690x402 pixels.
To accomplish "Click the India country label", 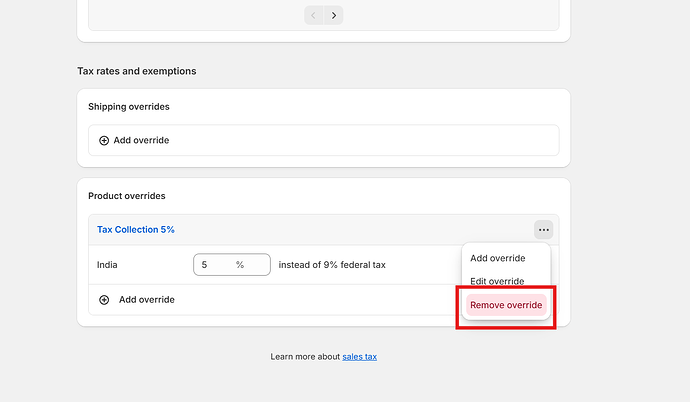I will pos(107,265).
